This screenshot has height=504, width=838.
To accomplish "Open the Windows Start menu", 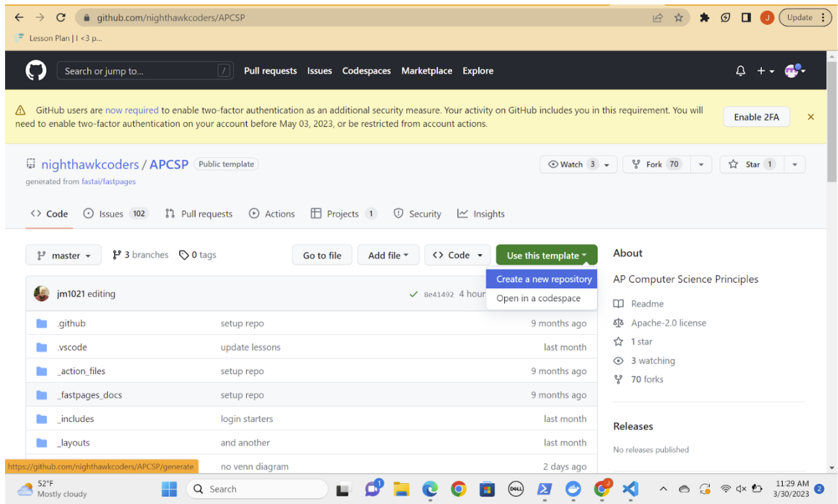I will pos(169,489).
